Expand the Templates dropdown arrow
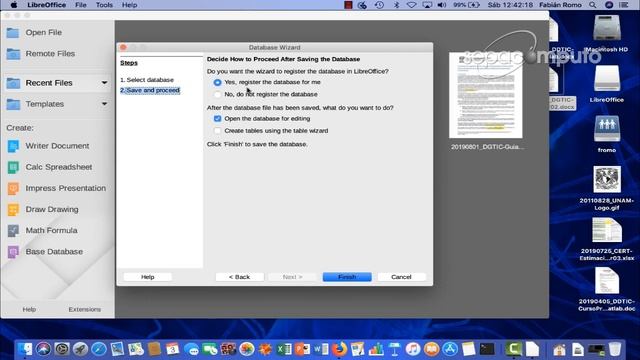Viewport: 640px width, 360px height. [104, 104]
